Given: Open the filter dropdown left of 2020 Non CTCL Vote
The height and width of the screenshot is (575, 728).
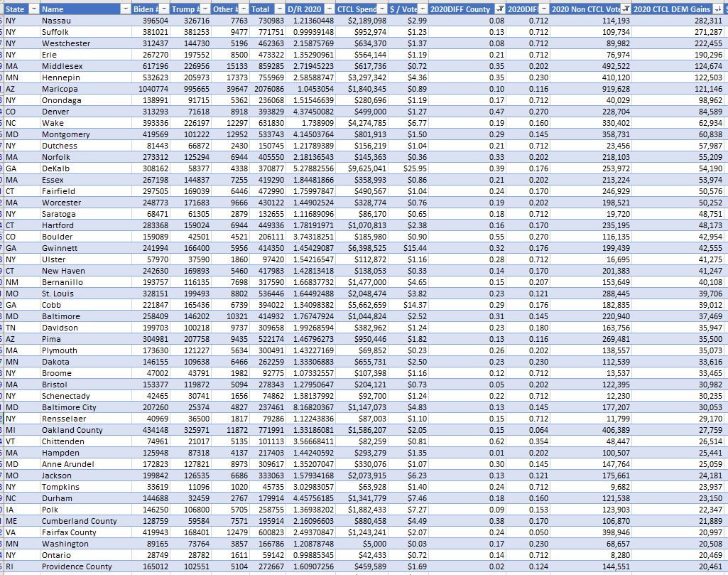Looking at the screenshot, I should (x=543, y=9).
